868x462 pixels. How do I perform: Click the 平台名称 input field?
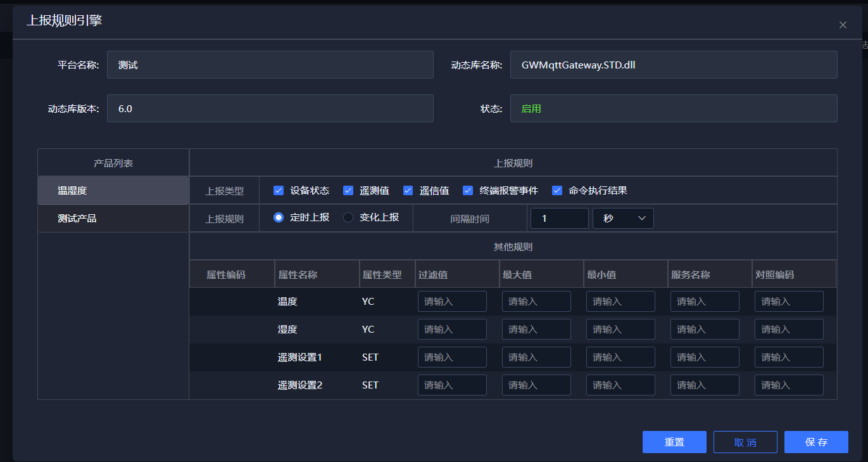pos(270,65)
